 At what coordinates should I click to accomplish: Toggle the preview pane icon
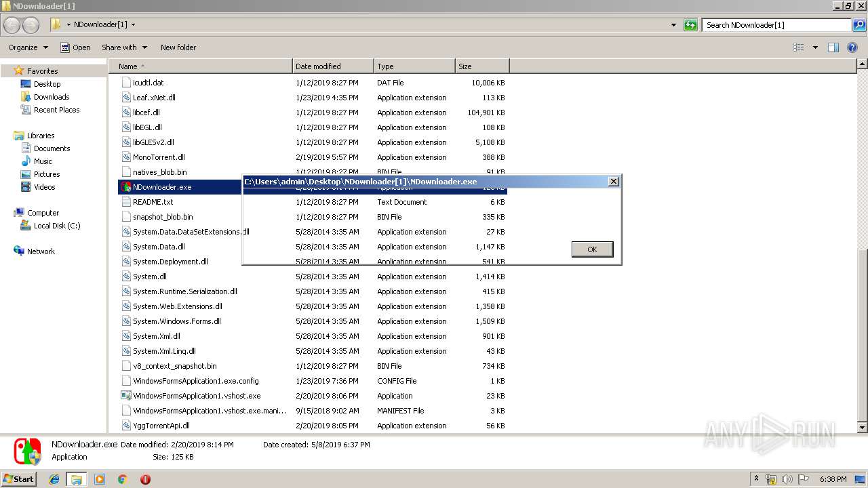click(833, 47)
